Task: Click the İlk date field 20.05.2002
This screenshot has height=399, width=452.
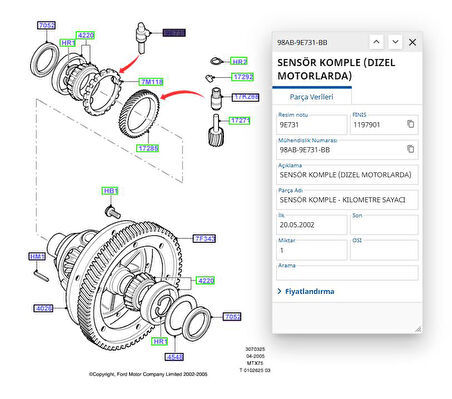Action: [x=312, y=225]
